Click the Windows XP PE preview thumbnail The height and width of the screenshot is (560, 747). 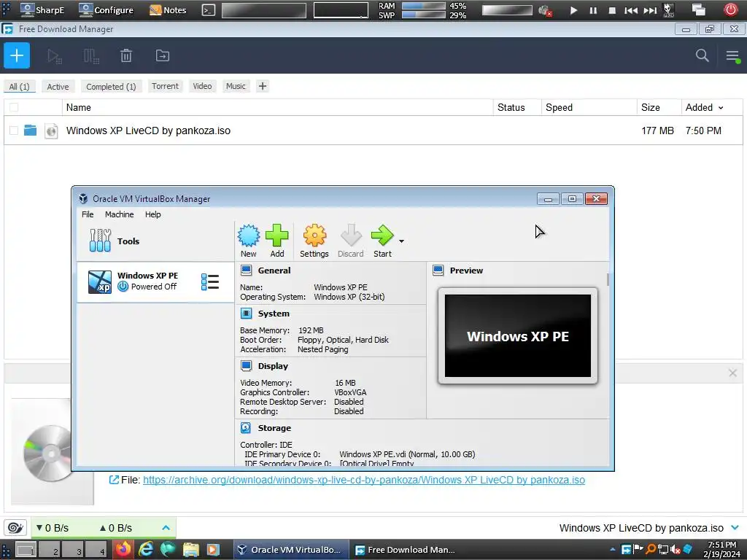[x=518, y=335]
